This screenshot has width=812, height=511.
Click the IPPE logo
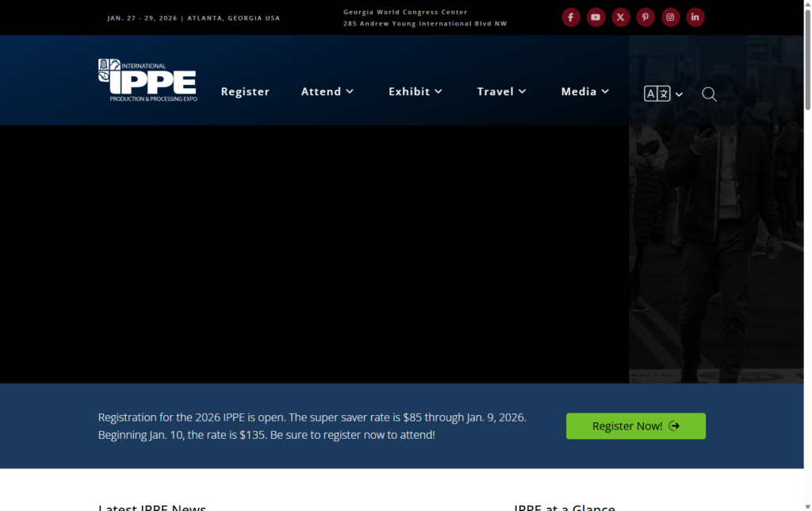(x=147, y=80)
